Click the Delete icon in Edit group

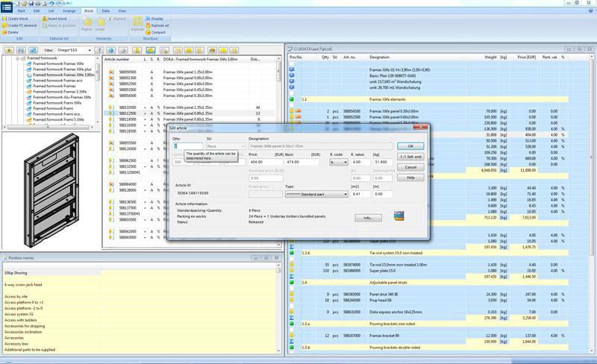(x=4, y=32)
